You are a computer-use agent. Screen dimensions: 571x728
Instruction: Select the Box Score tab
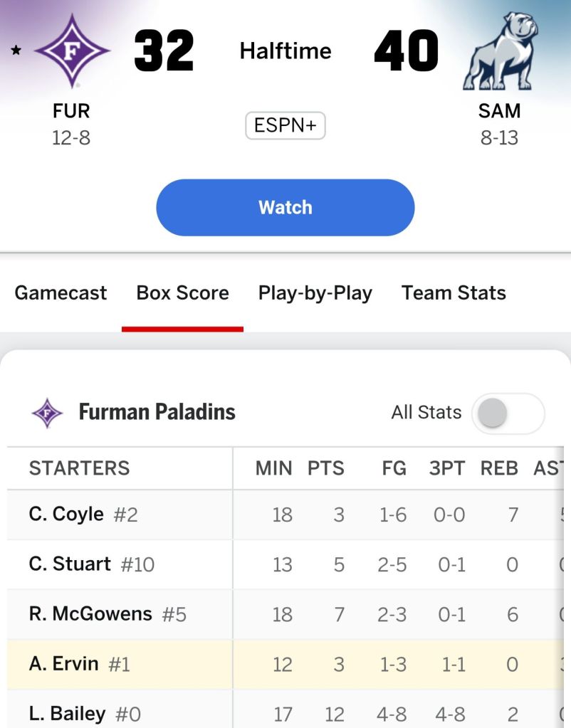coord(183,293)
